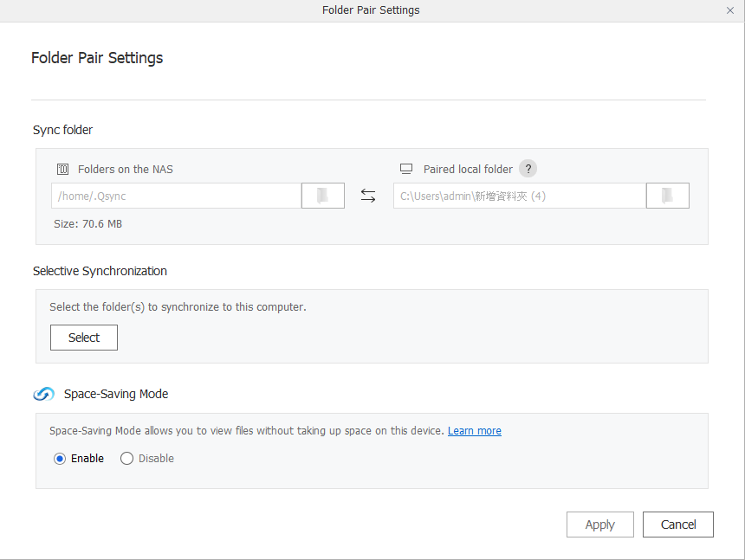Open the Learn more link
The height and width of the screenshot is (560, 745).
(x=475, y=431)
